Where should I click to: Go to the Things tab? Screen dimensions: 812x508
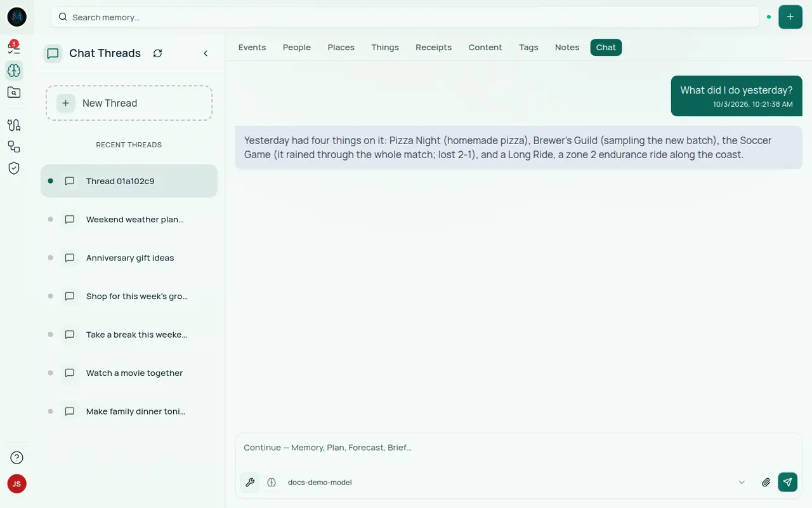point(385,48)
